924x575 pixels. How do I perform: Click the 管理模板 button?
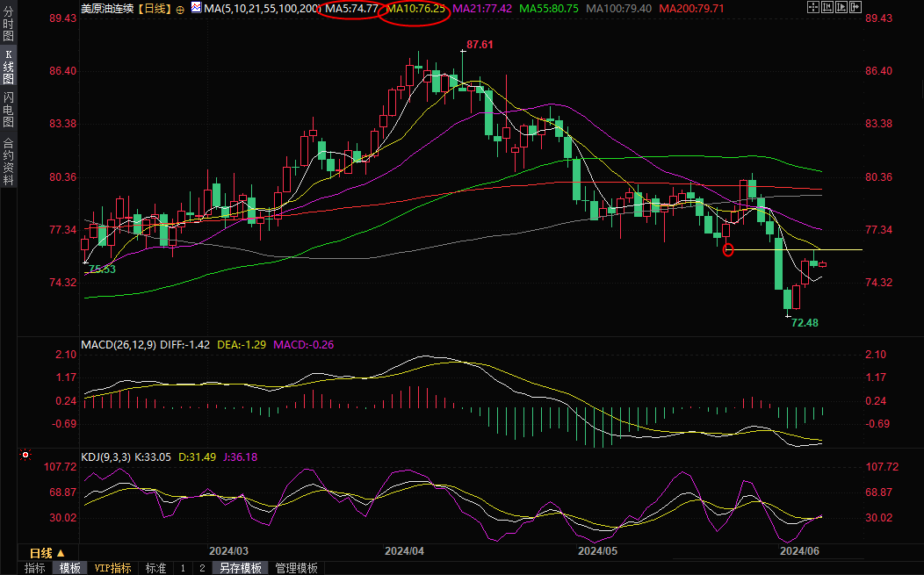click(x=296, y=568)
